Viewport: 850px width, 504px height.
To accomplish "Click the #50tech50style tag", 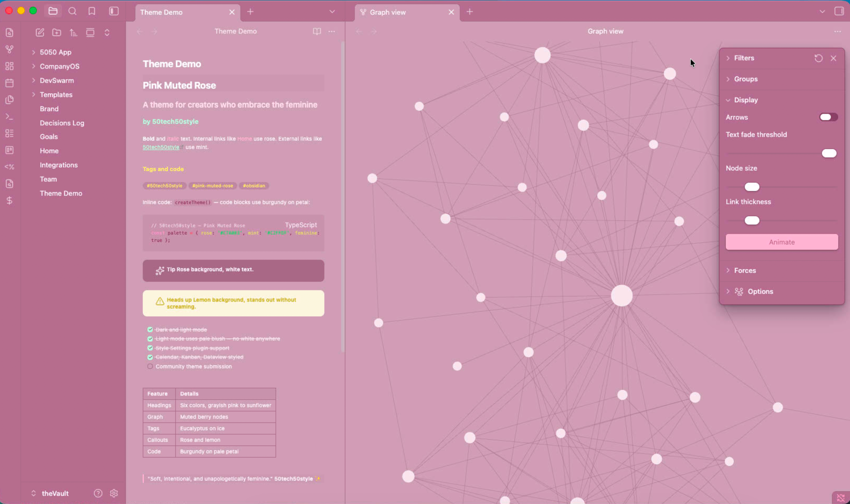I will 164,186.
